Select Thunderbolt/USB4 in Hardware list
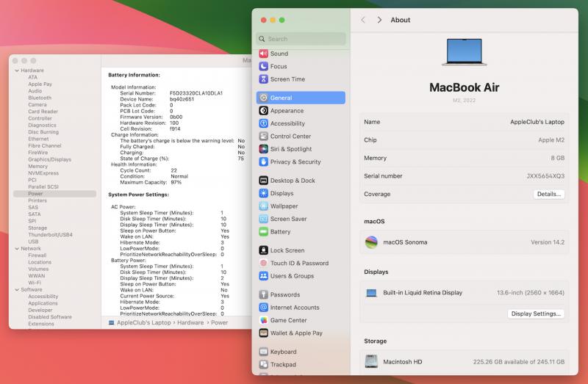Screen dimensions: 588x384 coord(50,234)
